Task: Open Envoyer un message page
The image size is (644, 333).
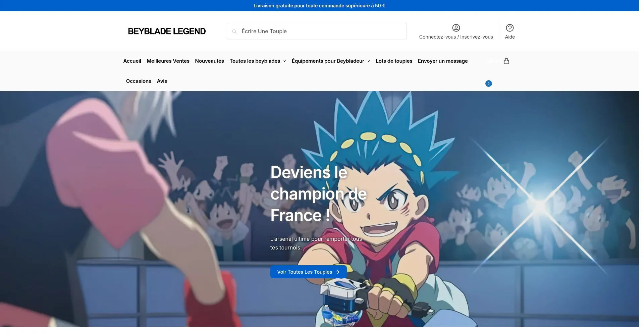Action: [442, 61]
